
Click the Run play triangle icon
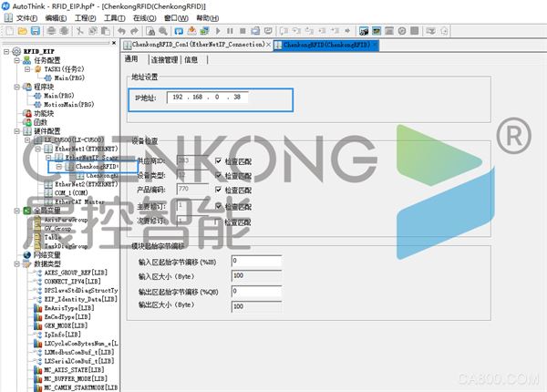click(218, 31)
